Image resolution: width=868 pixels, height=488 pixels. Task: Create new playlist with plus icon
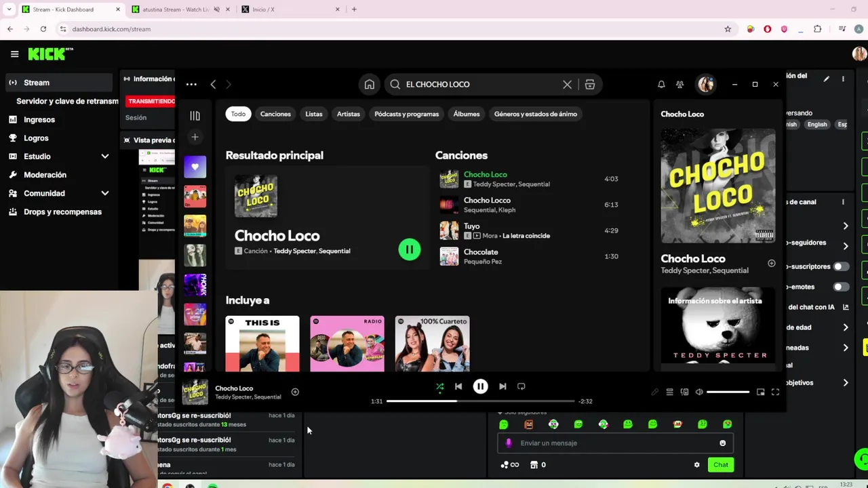click(x=195, y=137)
